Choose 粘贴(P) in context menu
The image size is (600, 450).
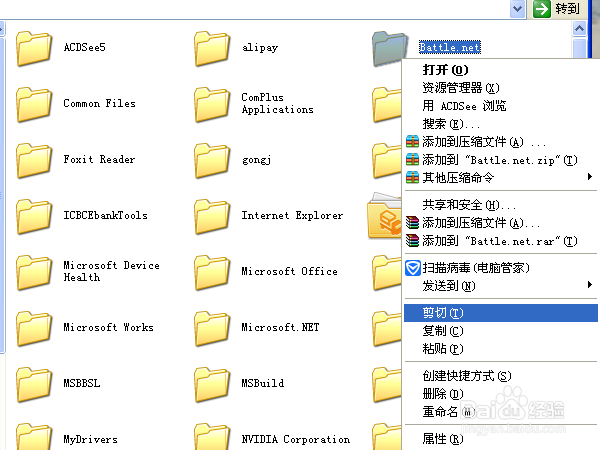click(501, 349)
